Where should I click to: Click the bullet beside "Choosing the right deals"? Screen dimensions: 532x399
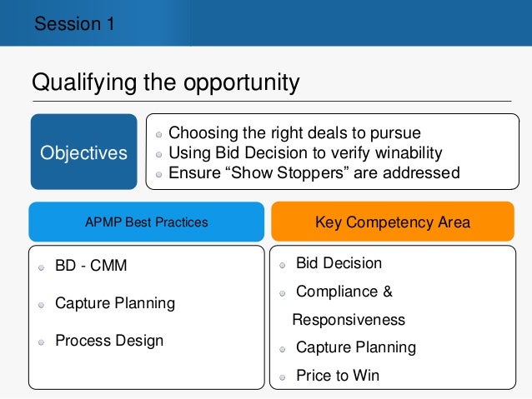coord(160,135)
